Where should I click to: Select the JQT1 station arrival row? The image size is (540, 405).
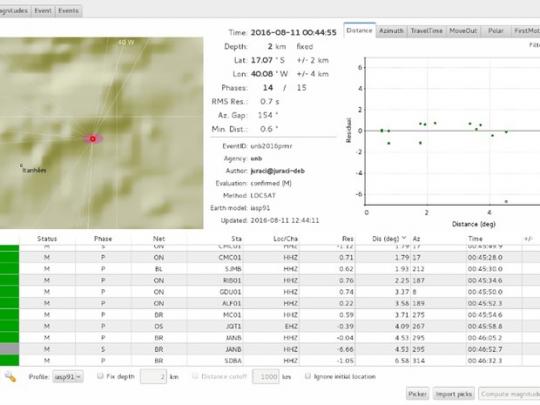(x=270, y=326)
